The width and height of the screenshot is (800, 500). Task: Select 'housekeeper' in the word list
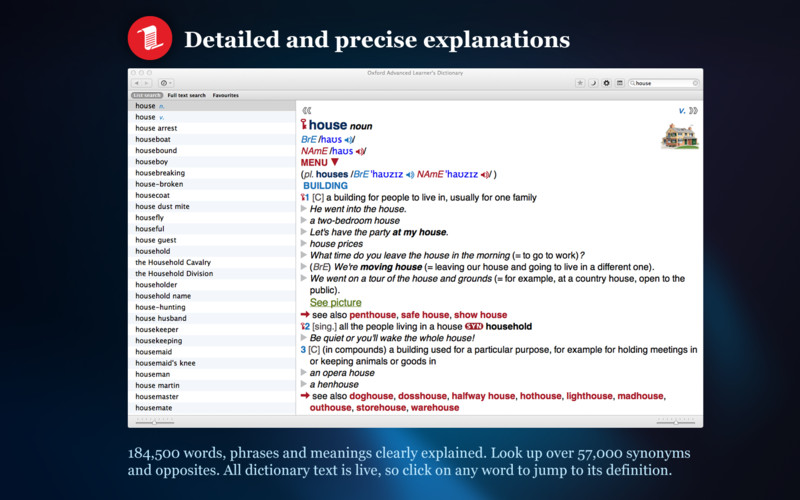(212, 330)
